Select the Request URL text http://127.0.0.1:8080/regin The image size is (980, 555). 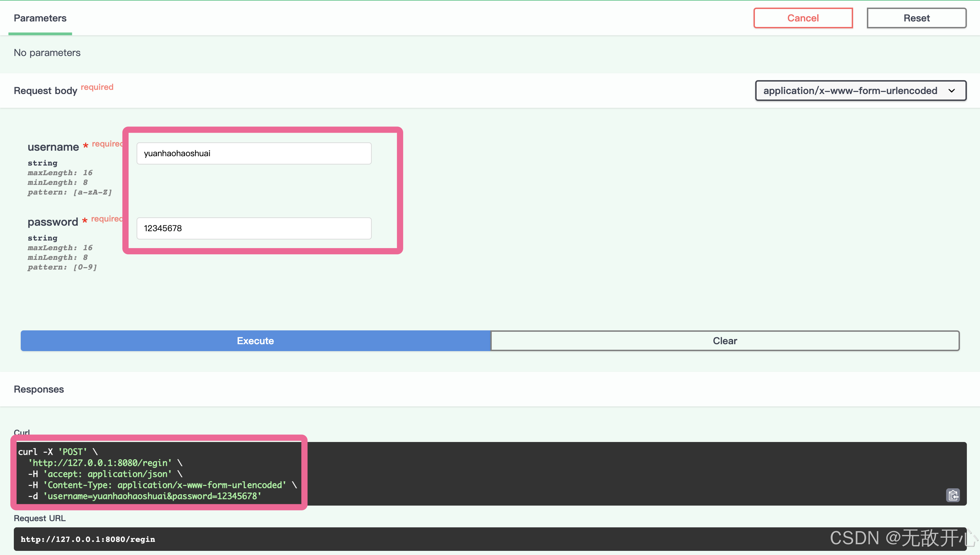pyautogui.click(x=88, y=539)
